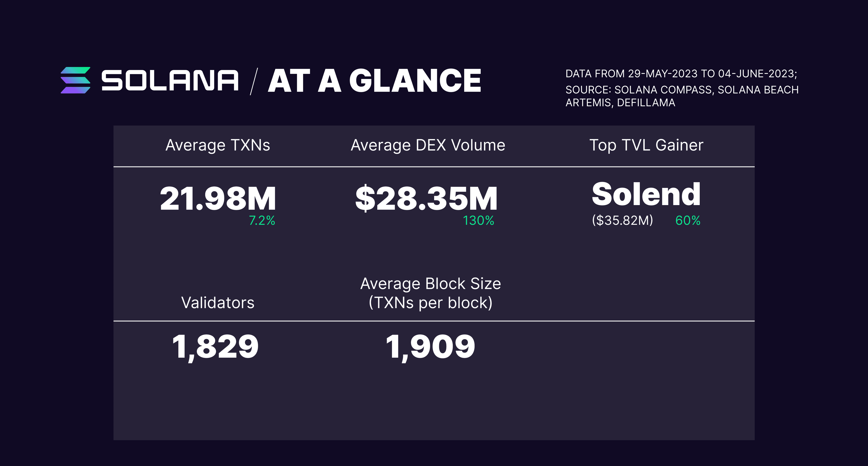Click the date range line '29-MAY-2023 TO 04-JUNE-2023'
This screenshot has height=466, width=868.
click(x=712, y=73)
